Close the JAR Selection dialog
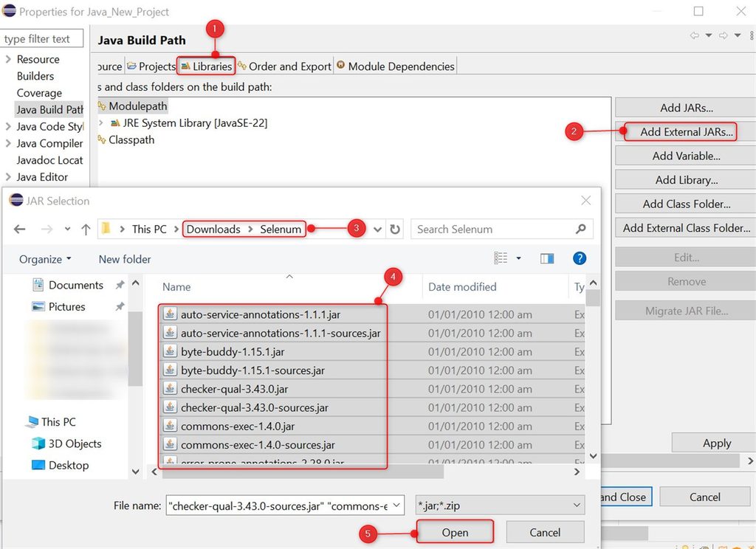756x549 pixels. (585, 201)
